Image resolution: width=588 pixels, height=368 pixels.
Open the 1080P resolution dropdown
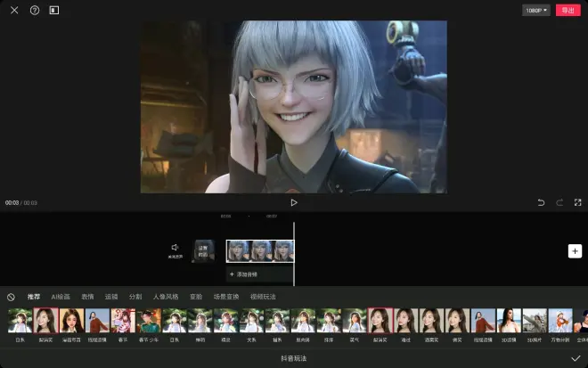[535, 11]
